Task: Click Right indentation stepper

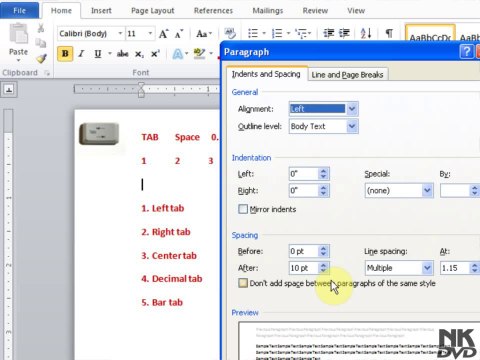Action: click(x=323, y=191)
